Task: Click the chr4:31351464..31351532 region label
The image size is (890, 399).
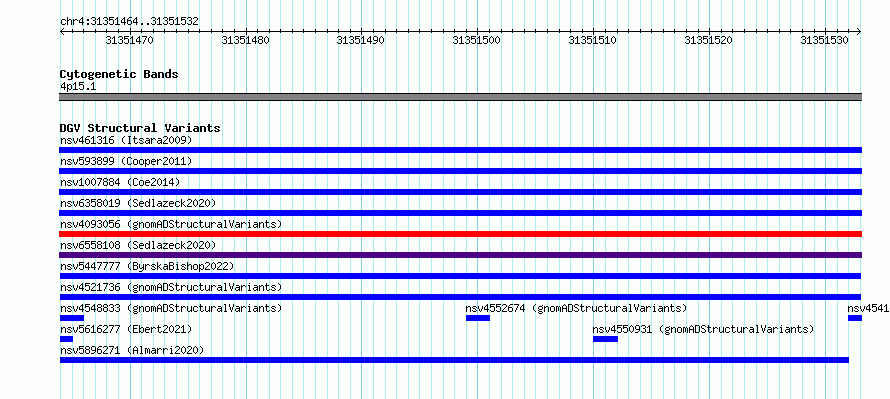Action: [x=129, y=22]
